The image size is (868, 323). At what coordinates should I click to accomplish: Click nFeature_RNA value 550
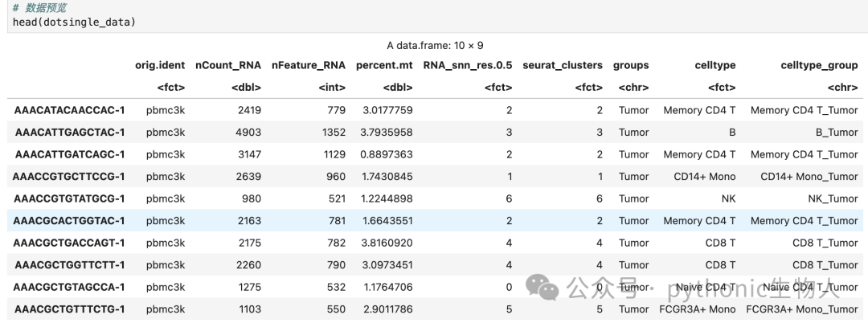click(x=337, y=309)
